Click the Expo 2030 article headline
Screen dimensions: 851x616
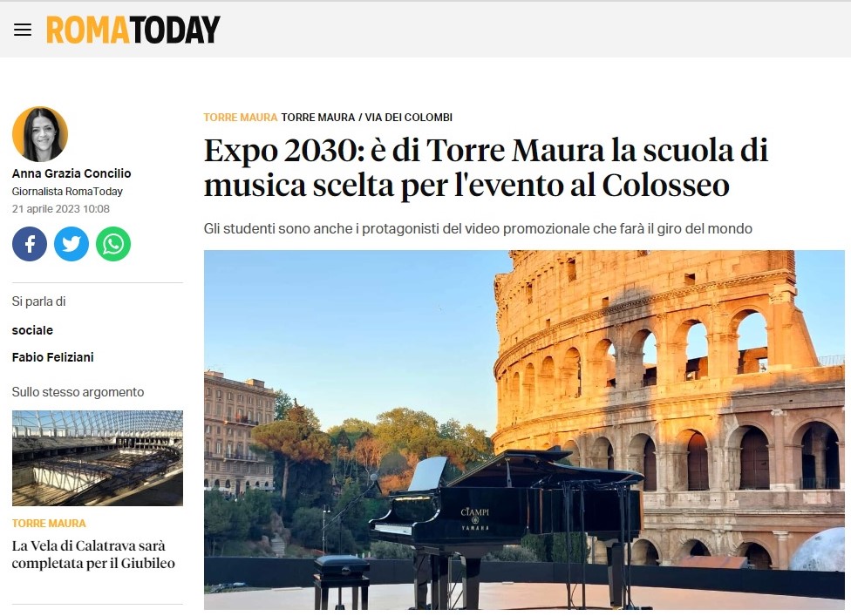point(486,167)
